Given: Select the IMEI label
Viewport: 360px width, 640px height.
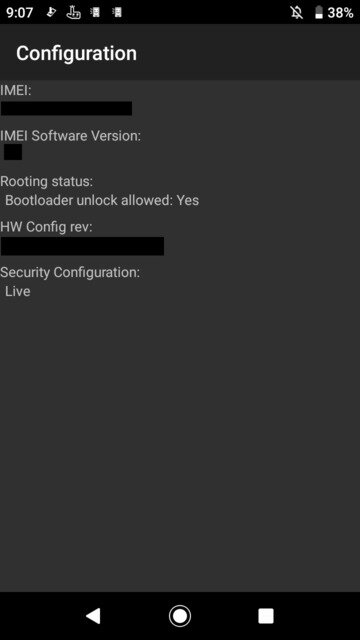Looking at the screenshot, I should pyautogui.click(x=16, y=90).
